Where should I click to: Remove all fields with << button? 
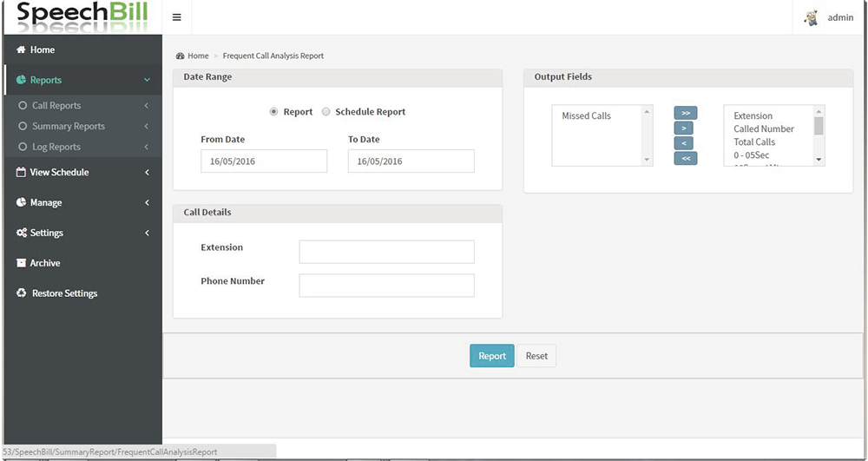685,158
